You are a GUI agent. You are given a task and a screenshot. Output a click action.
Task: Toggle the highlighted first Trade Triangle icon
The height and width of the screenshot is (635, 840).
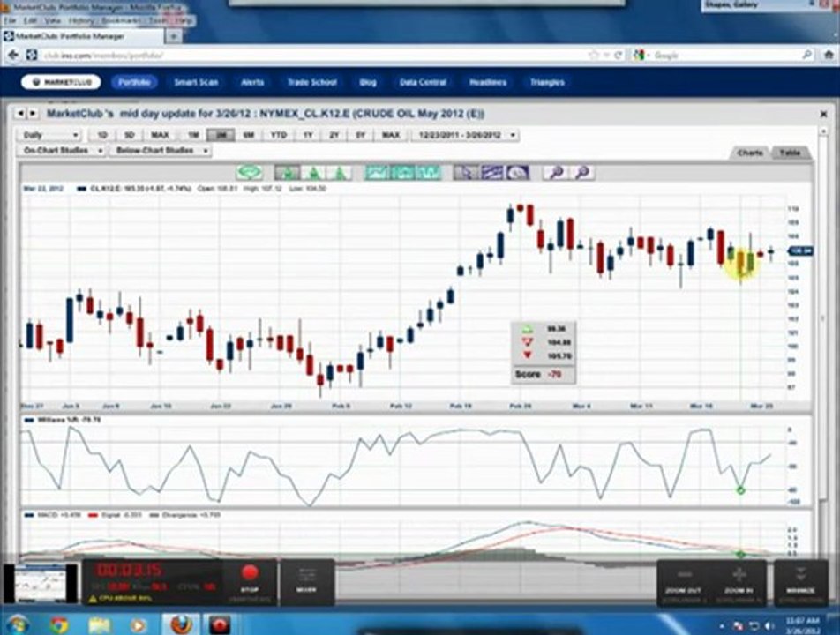tap(288, 172)
